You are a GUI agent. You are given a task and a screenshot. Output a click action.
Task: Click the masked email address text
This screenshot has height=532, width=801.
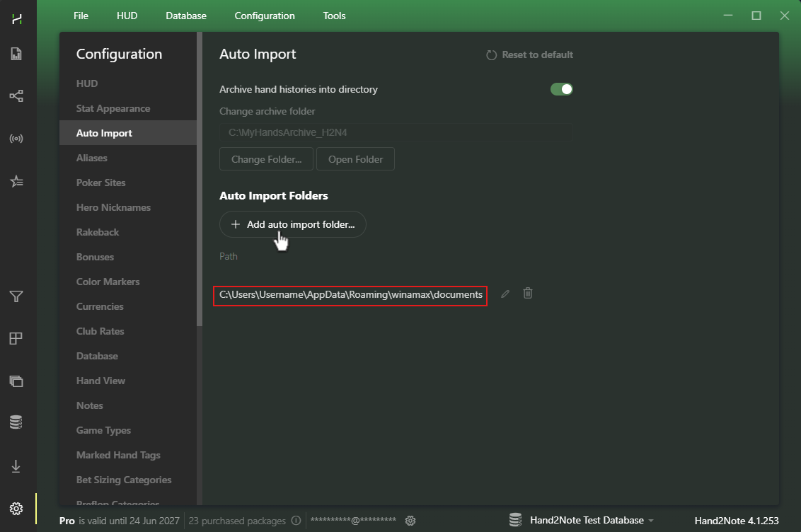tap(354, 520)
